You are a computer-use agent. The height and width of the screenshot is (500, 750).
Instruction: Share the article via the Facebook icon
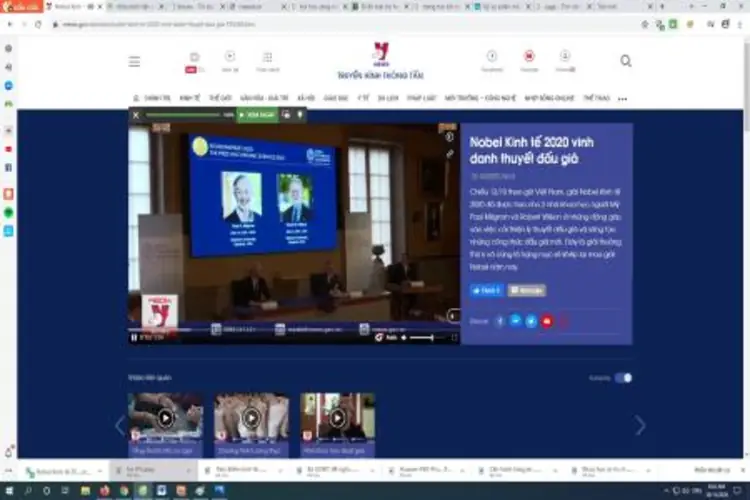(500, 321)
